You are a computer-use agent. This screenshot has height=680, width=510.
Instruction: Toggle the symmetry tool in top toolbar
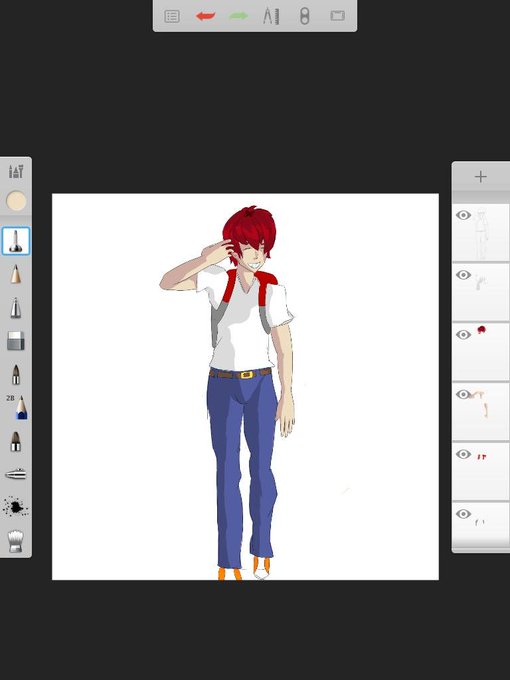[304, 16]
